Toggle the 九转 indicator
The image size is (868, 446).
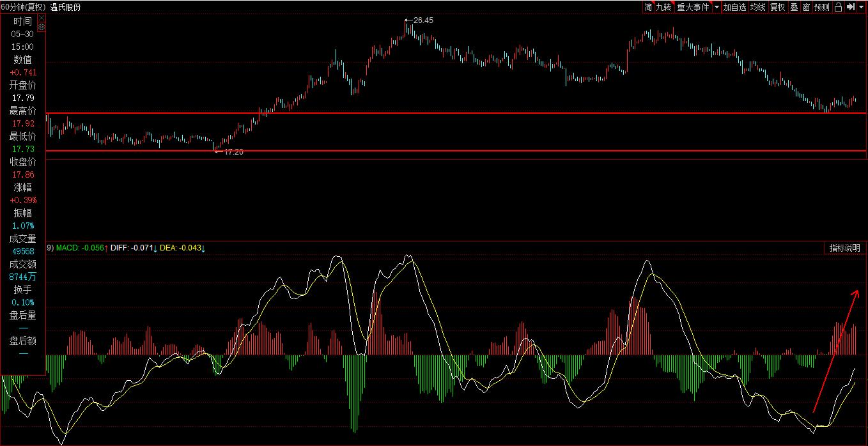(664, 7)
